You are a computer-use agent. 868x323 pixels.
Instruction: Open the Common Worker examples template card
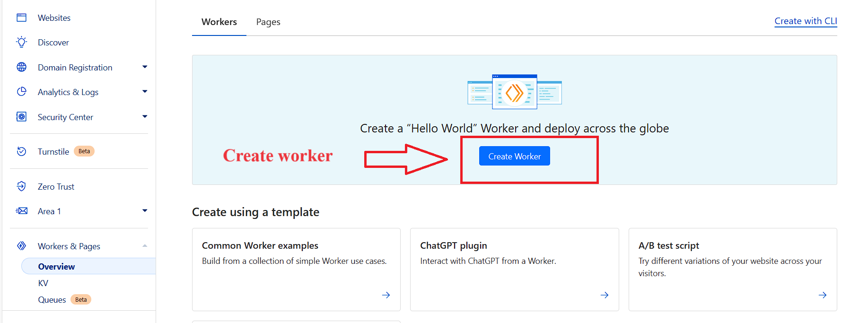296,270
